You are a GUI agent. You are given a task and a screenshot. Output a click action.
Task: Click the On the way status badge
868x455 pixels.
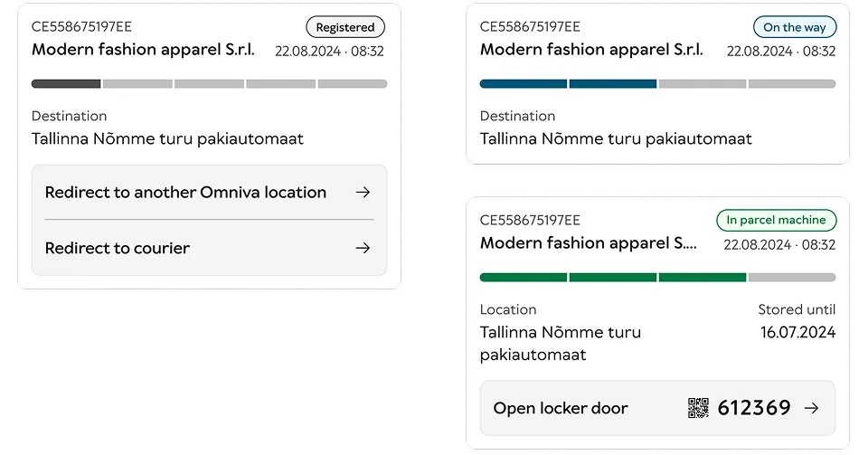795,27
